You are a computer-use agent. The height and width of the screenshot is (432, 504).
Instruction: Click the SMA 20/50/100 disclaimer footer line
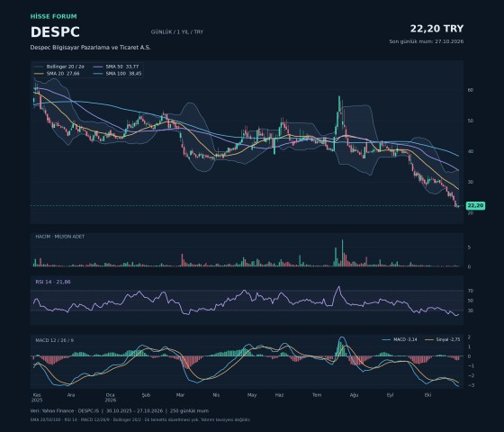140,419
